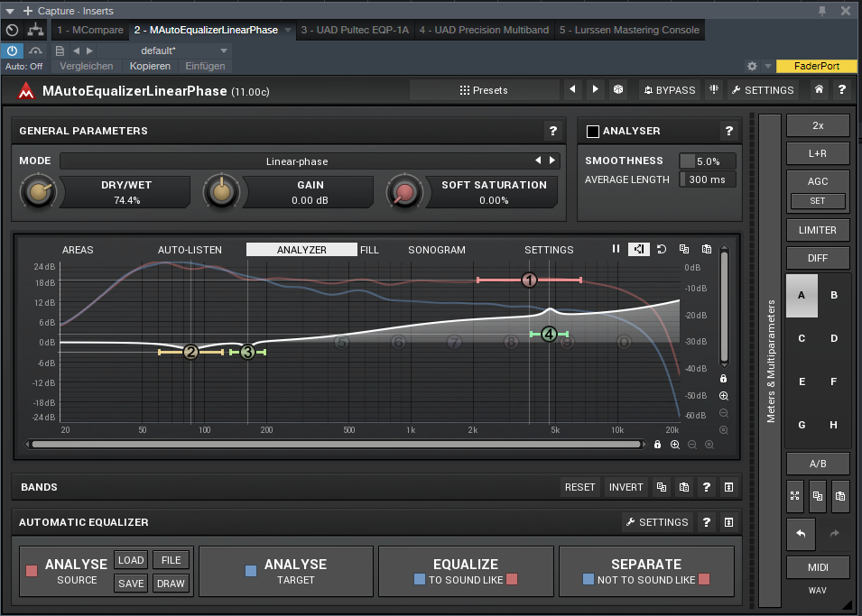Click the pin window icon
862x616 pixels.
[x=822, y=11]
